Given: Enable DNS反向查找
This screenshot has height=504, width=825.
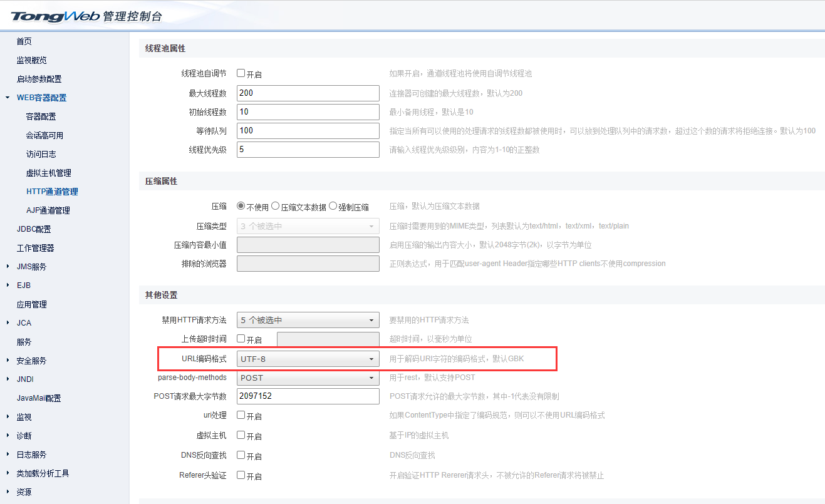Looking at the screenshot, I should click(241, 455).
